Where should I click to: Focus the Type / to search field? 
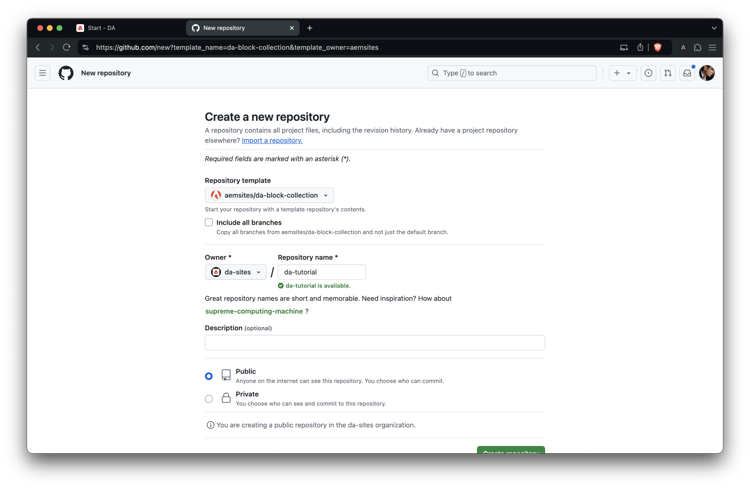(512, 73)
